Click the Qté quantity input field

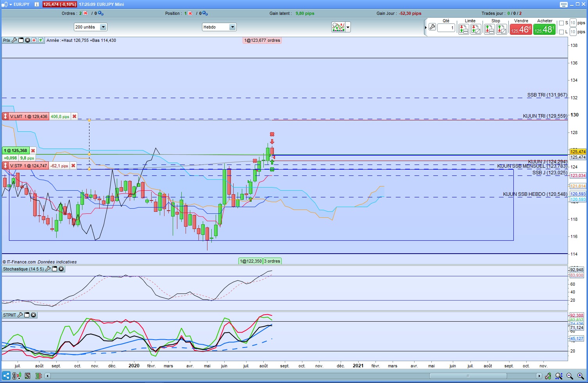click(x=446, y=28)
